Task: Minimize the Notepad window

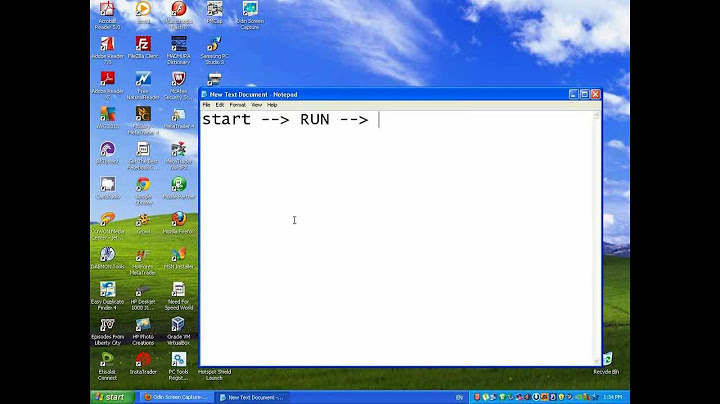Action: [574, 94]
